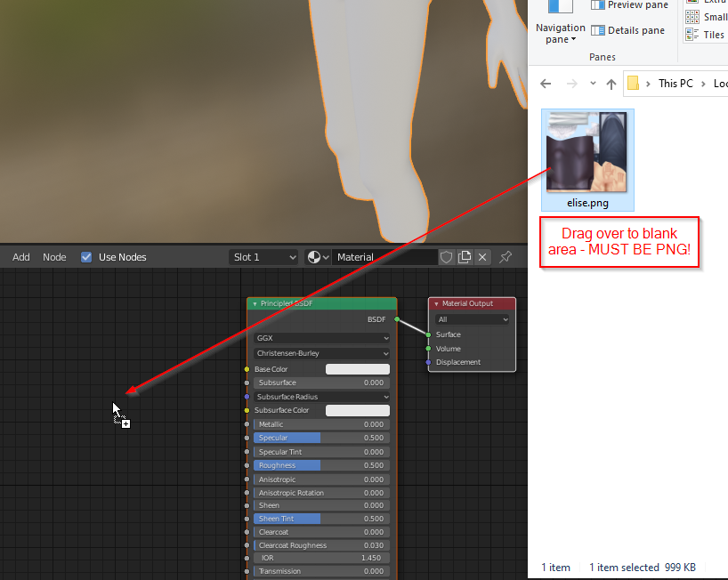The width and height of the screenshot is (728, 580).
Task: Adjust the Specular slider
Action: [322, 438]
